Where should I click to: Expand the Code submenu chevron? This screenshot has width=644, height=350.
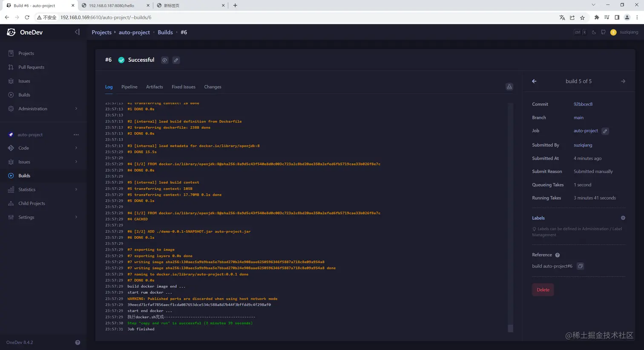pyautogui.click(x=76, y=148)
